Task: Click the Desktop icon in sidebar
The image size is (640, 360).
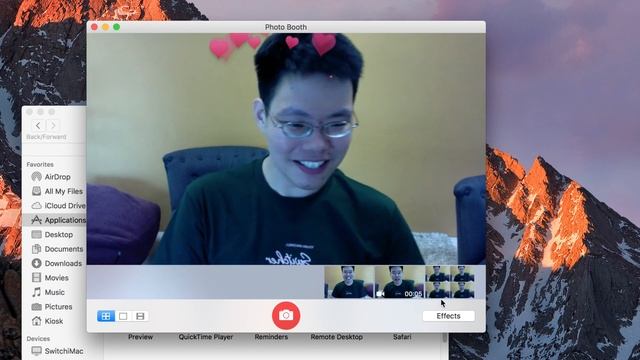Action: point(36,234)
